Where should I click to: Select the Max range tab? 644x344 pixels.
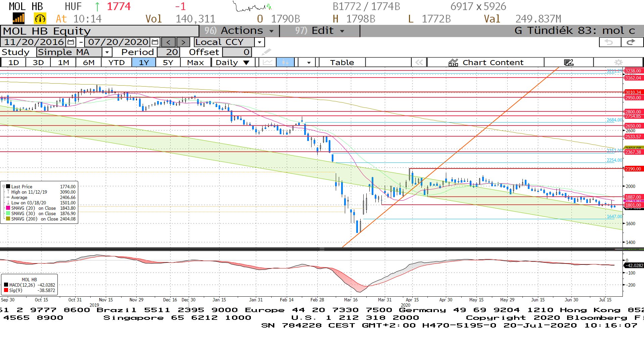click(x=195, y=62)
